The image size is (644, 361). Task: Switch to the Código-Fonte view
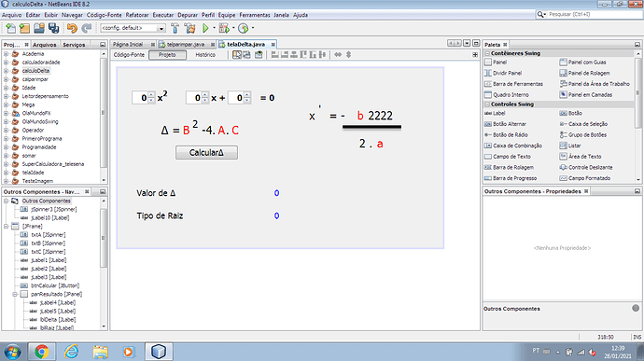(129, 55)
